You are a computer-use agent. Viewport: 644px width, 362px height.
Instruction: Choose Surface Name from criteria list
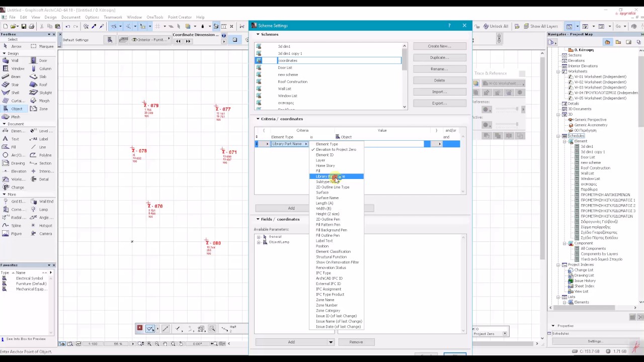pos(336,198)
